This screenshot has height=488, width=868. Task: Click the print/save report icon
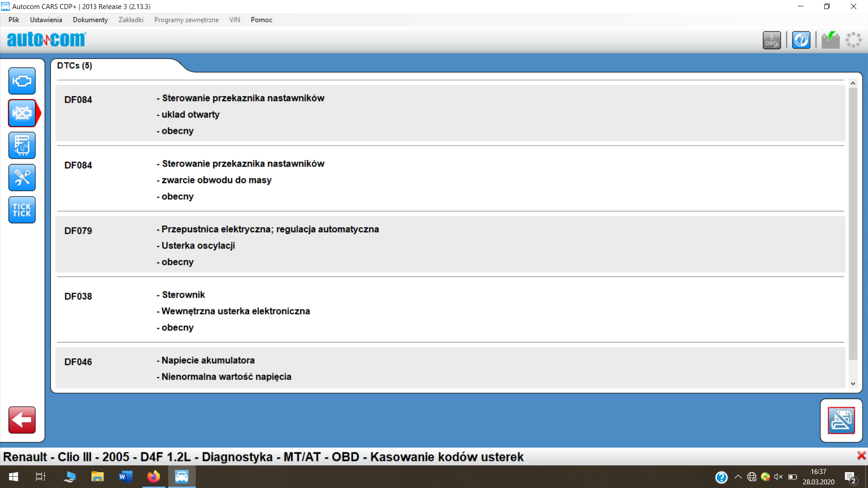pos(841,420)
